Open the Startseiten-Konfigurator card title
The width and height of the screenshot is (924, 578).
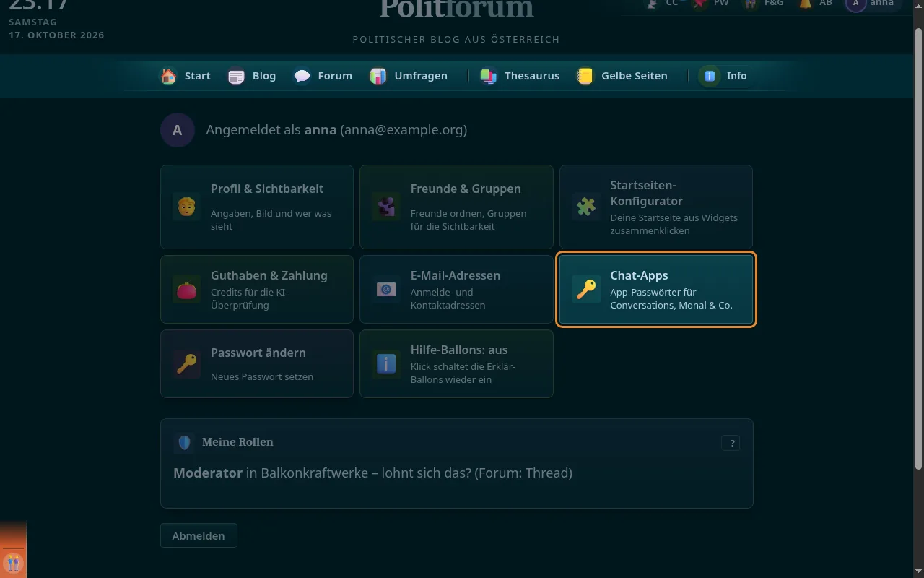click(x=646, y=193)
